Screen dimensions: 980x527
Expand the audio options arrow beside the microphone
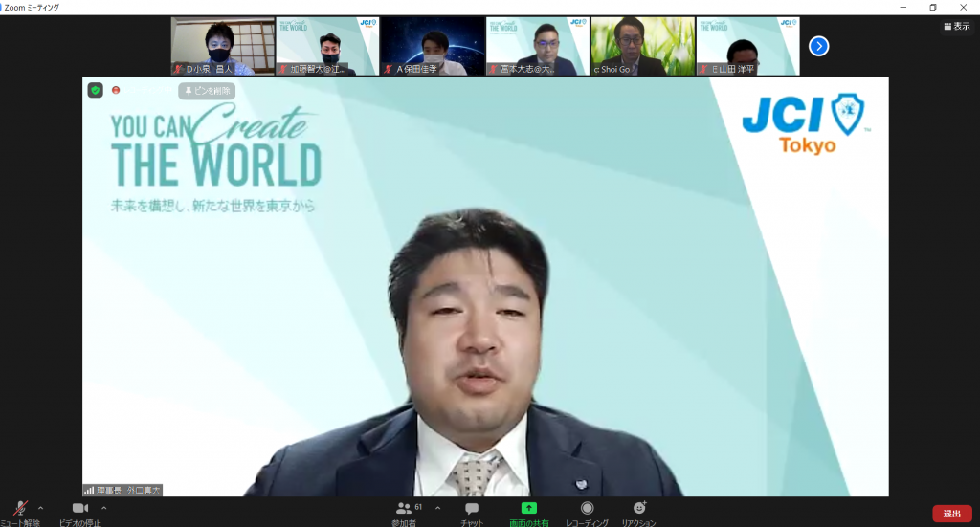pos(40,508)
